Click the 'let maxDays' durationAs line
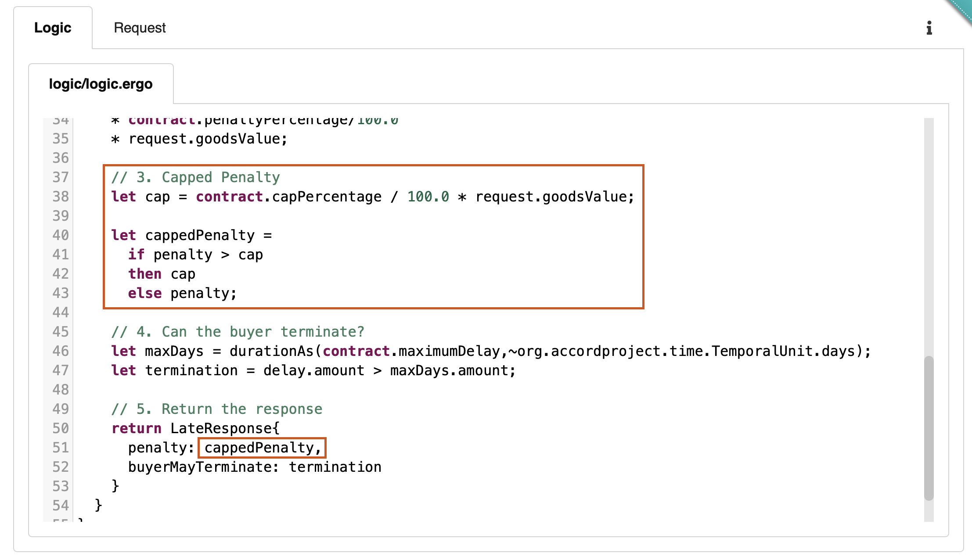Image resolution: width=972 pixels, height=560 pixels. (x=490, y=351)
